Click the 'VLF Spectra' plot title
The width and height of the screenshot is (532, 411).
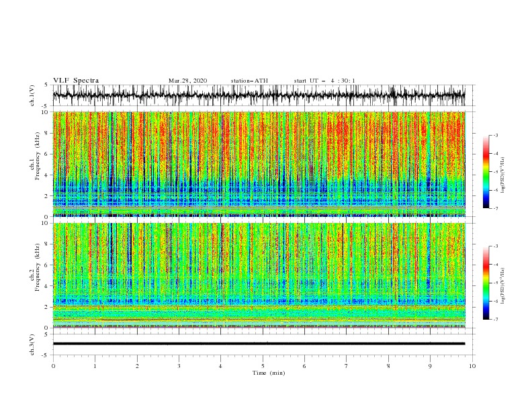pyautogui.click(x=76, y=81)
